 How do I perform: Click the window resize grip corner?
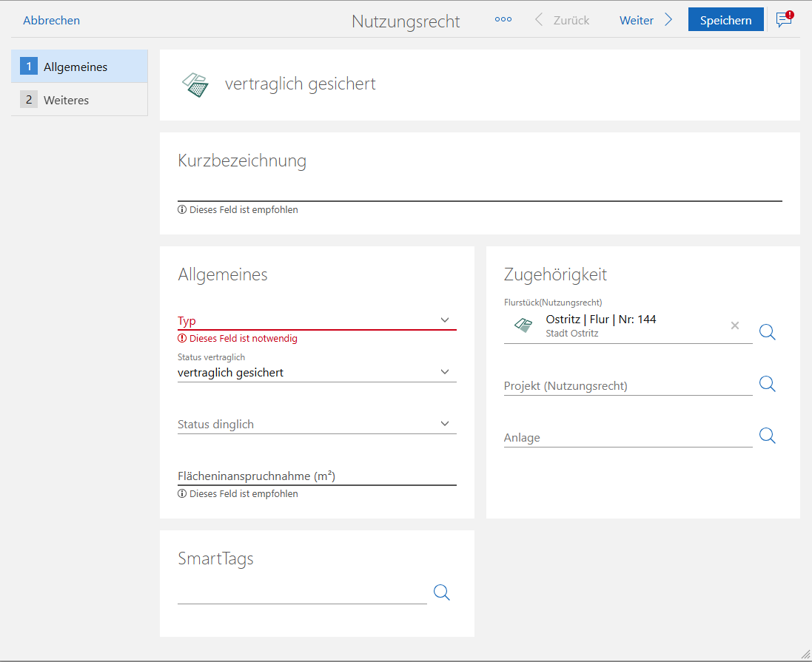pos(805,655)
